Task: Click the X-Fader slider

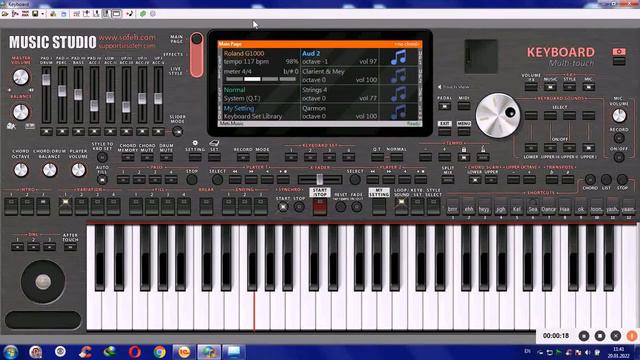Action: coord(320,179)
